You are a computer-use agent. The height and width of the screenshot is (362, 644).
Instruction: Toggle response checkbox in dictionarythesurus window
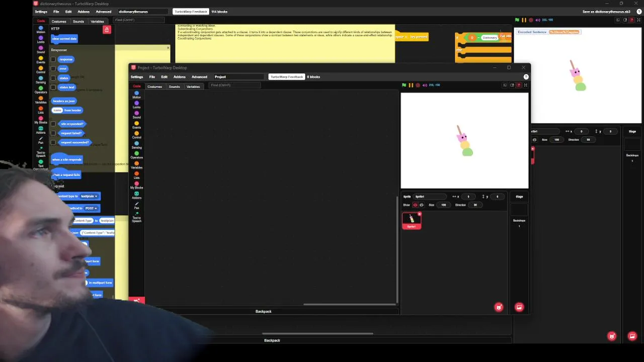point(53,59)
